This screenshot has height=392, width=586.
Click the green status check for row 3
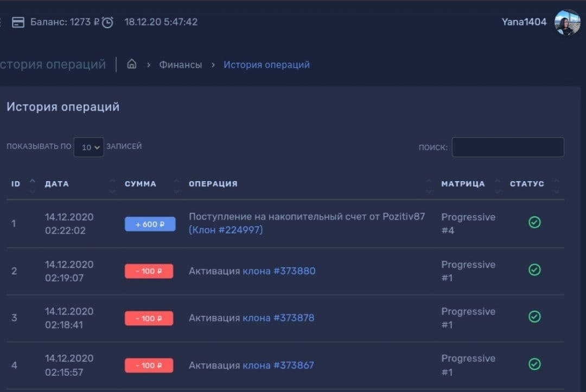point(534,317)
